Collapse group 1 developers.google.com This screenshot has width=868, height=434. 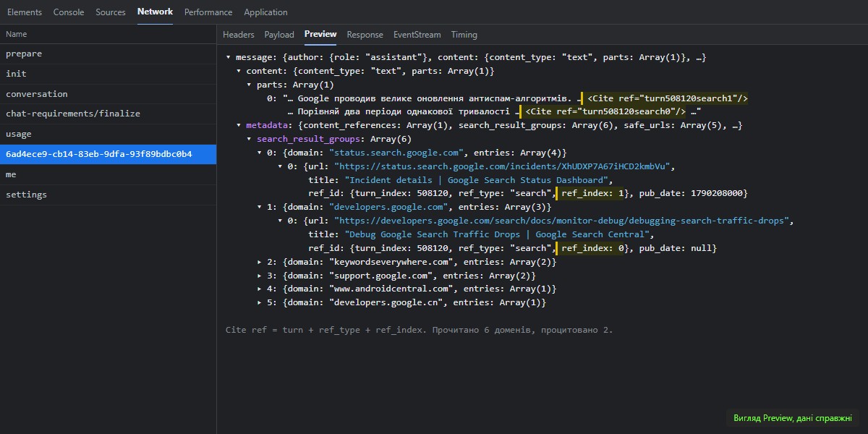(x=260, y=207)
